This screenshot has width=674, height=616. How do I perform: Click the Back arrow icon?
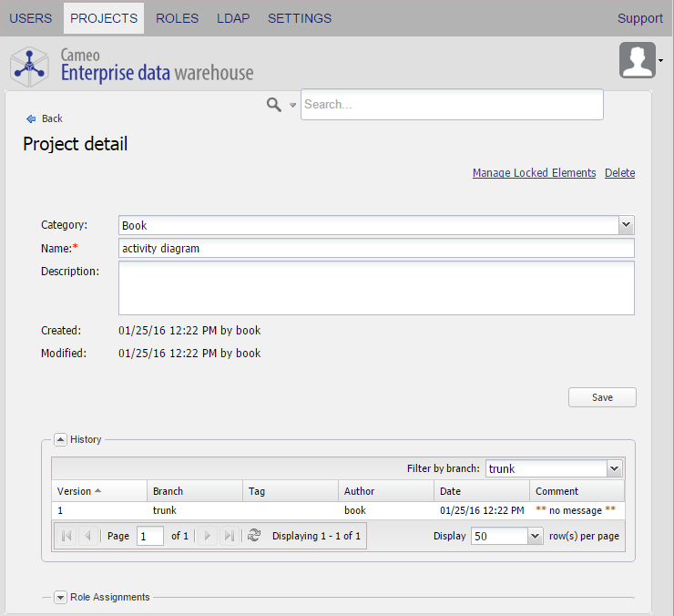(x=30, y=118)
